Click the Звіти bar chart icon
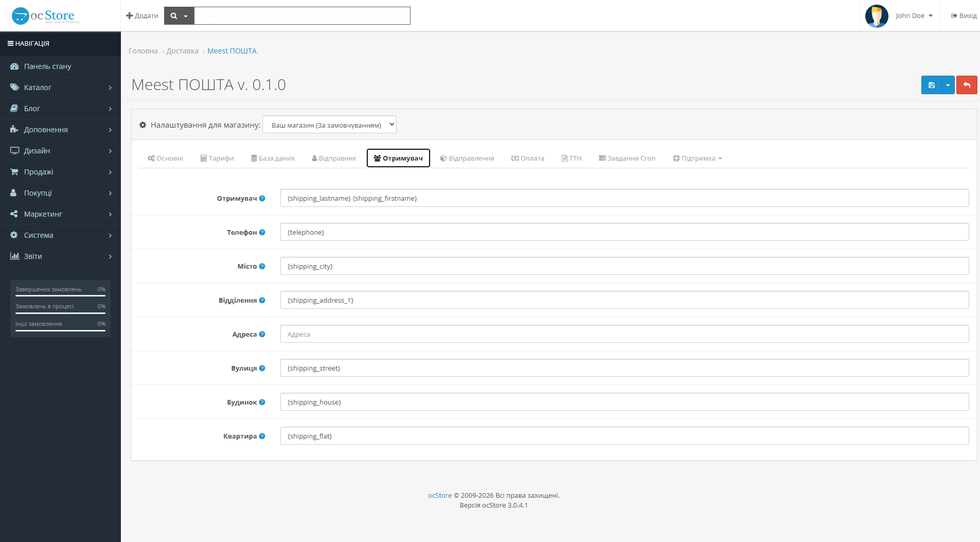This screenshot has height=542, width=980. [x=14, y=256]
